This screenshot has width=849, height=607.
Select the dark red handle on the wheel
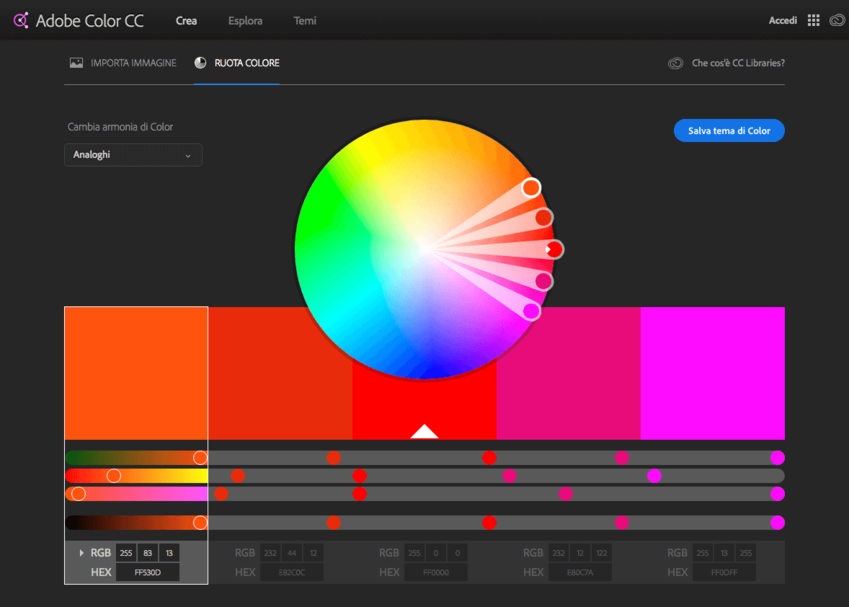pos(543,218)
